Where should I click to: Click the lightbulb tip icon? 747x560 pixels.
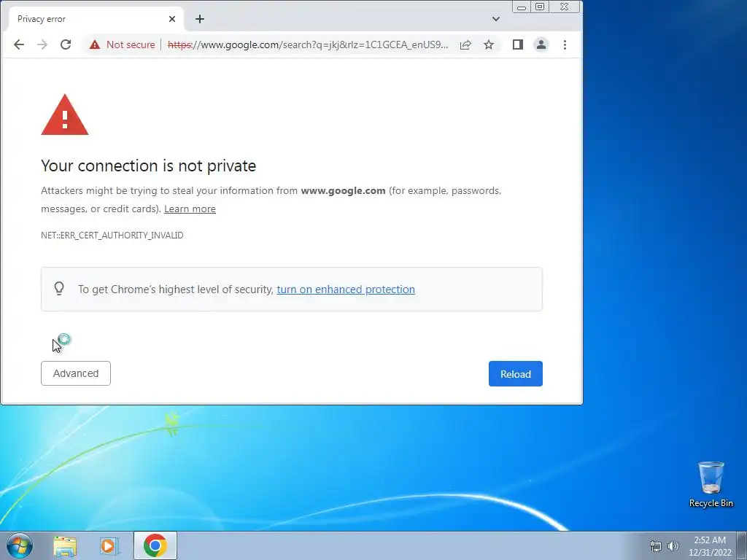59,289
